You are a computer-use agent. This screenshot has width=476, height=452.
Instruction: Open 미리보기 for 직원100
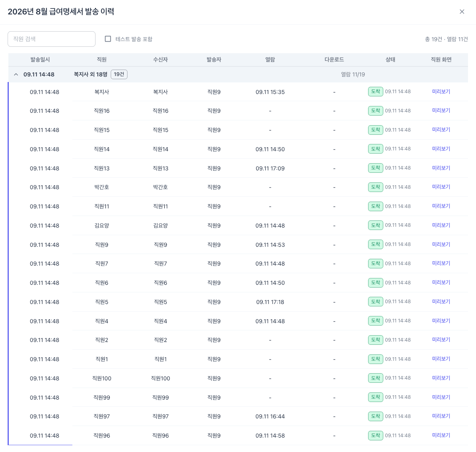pos(441,378)
